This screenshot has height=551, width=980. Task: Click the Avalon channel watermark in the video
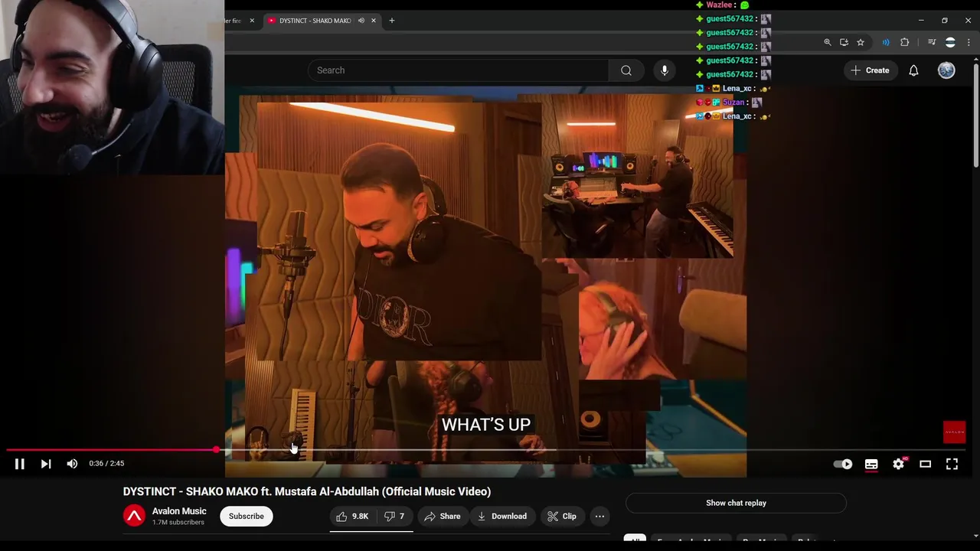pos(954,432)
